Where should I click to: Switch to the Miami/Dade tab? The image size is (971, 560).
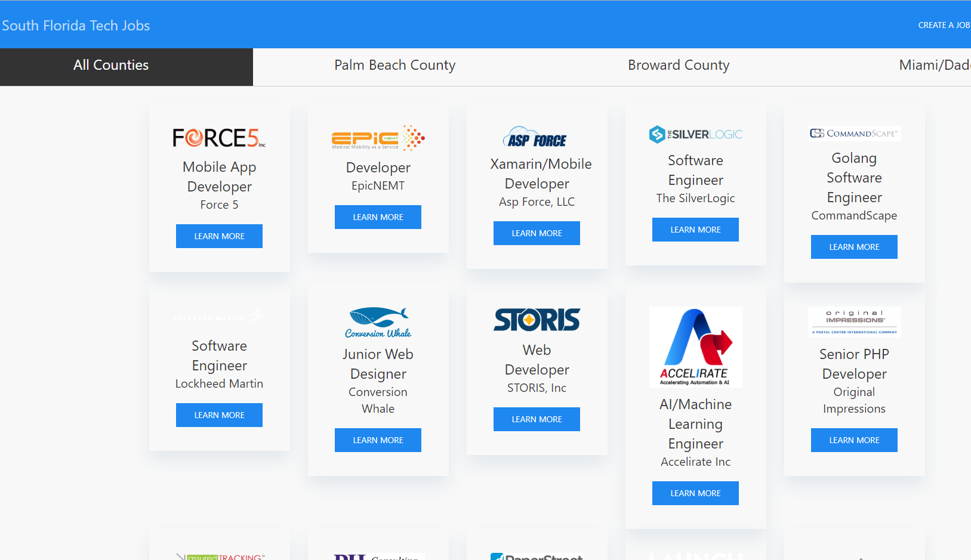pos(935,65)
